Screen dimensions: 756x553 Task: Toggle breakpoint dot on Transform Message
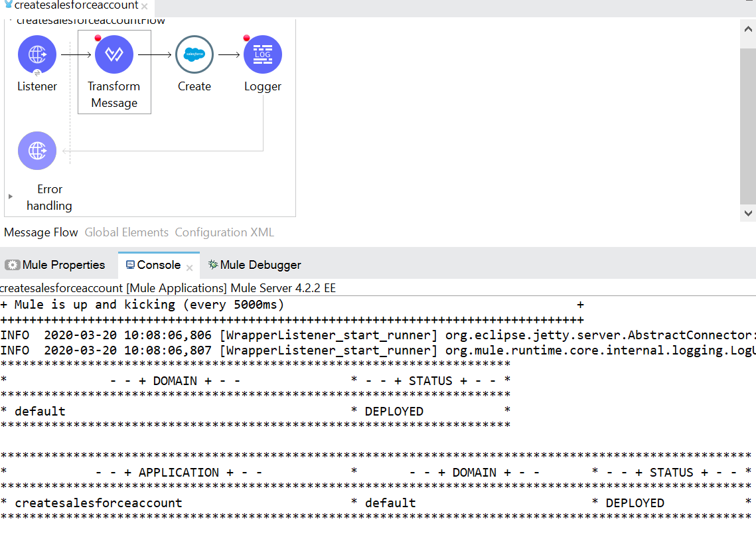[98, 38]
